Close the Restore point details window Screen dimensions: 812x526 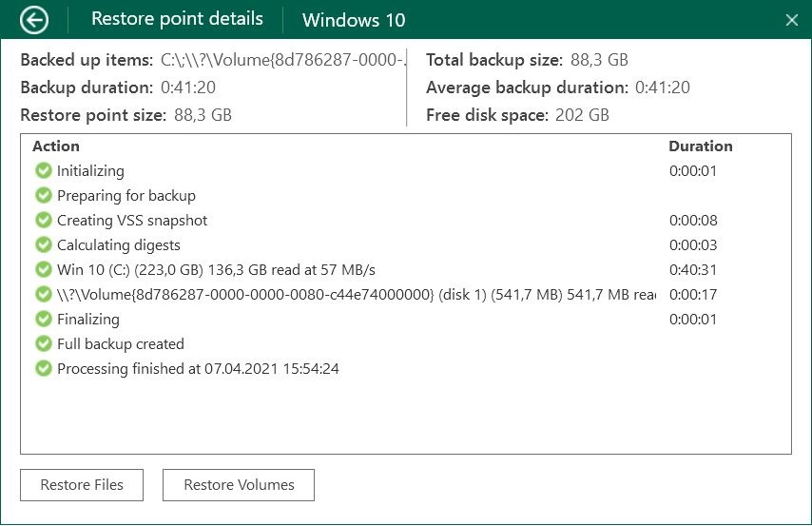click(791, 20)
